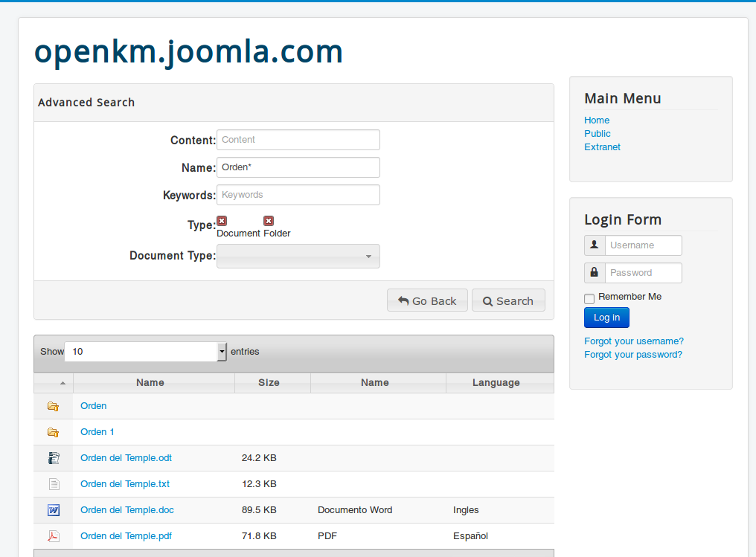Click the folder icon beside Orden 1
Viewport: 756px width, 557px height.
53,432
